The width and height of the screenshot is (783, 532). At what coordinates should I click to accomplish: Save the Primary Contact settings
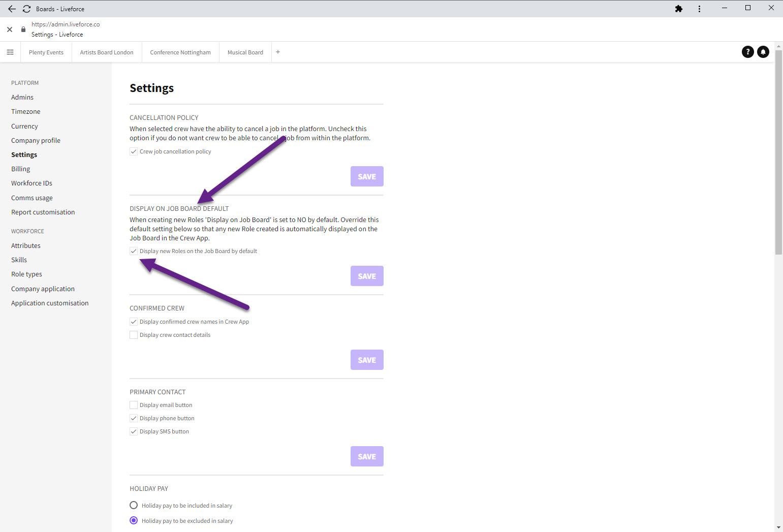pyautogui.click(x=367, y=456)
